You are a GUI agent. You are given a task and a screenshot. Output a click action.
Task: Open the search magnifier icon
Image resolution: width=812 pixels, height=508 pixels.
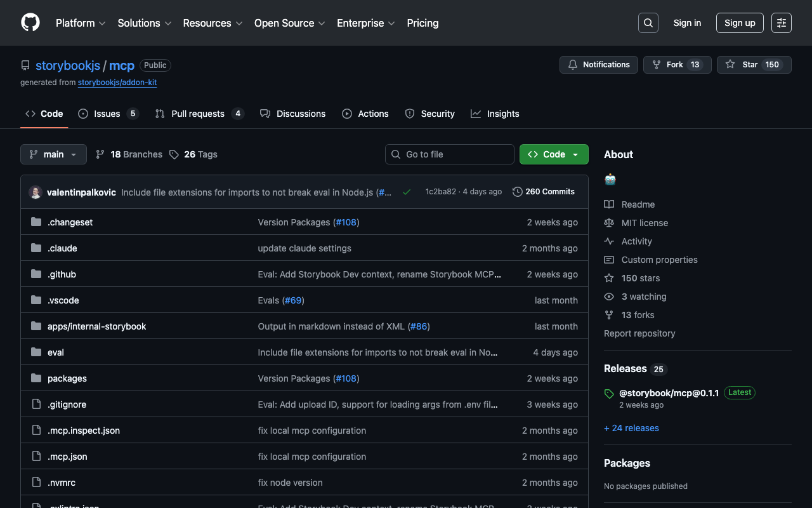[x=648, y=23]
